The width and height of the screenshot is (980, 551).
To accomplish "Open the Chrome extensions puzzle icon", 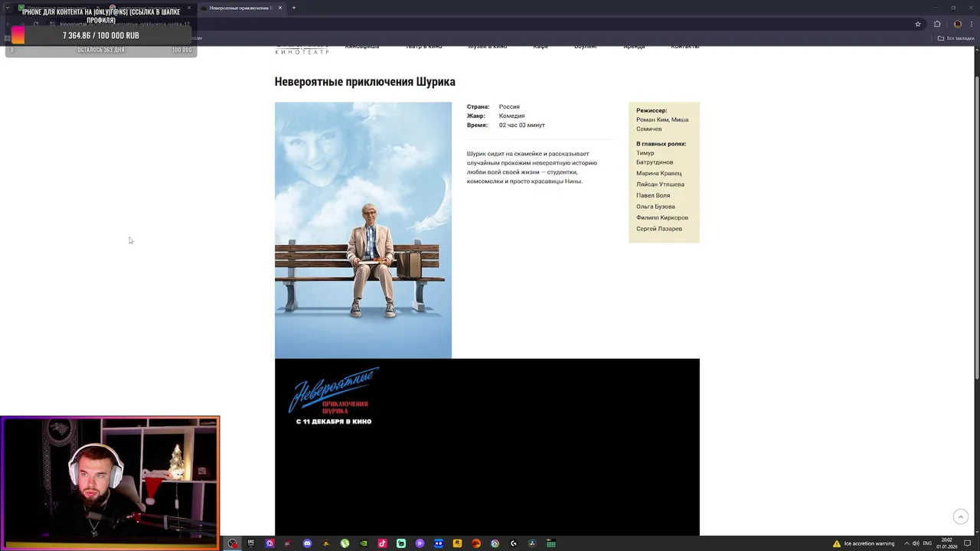I will [937, 24].
